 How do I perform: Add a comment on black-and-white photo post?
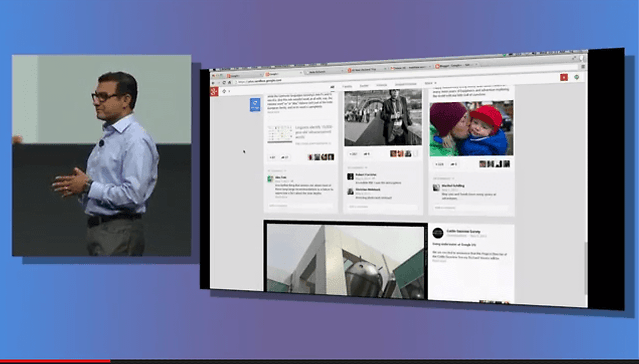(382, 207)
